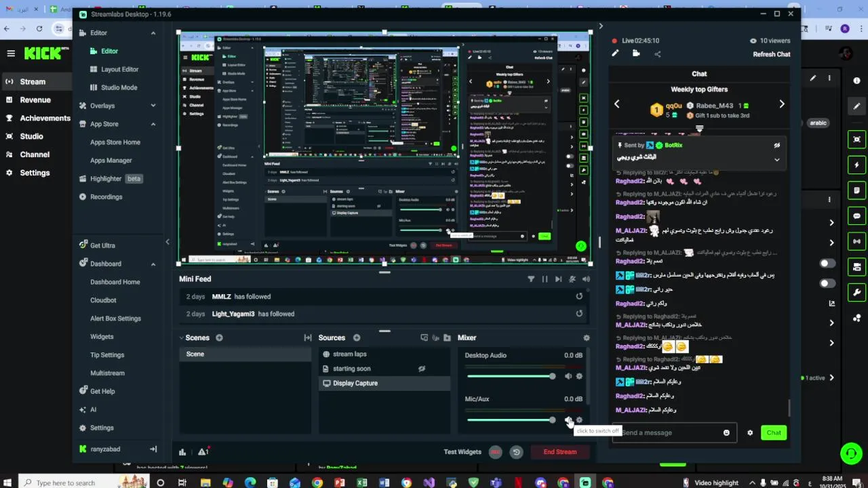Open chat settings gear
Viewport: 868px width, 488px height.
(x=750, y=432)
